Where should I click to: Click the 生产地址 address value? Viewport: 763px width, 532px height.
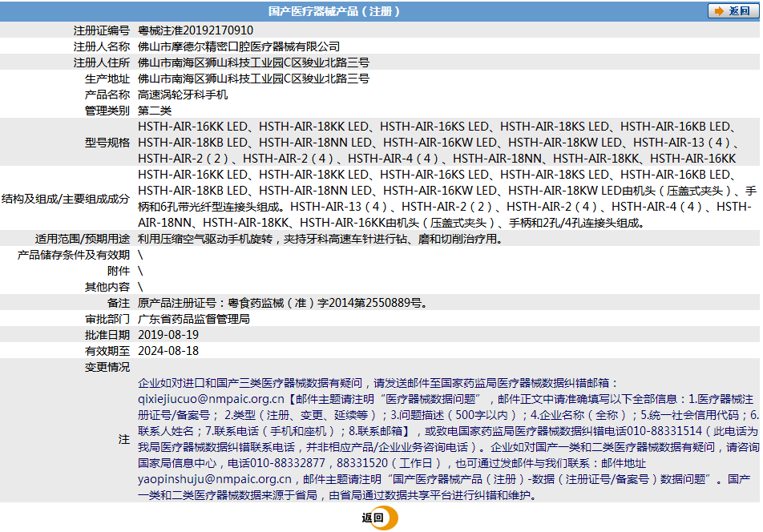[x=253, y=79]
